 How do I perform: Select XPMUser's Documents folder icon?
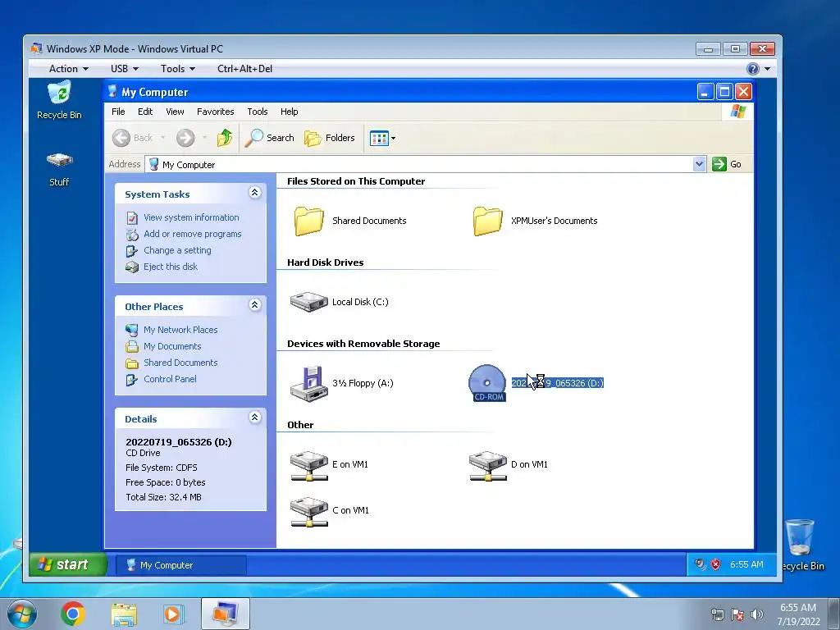click(487, 221)
